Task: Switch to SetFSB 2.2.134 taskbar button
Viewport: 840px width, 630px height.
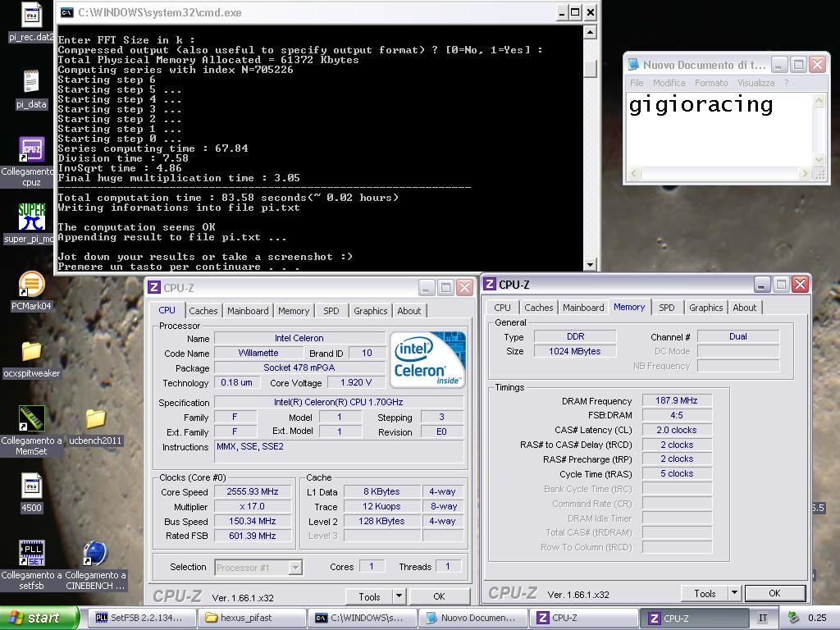Action: [x=143, y=618]
